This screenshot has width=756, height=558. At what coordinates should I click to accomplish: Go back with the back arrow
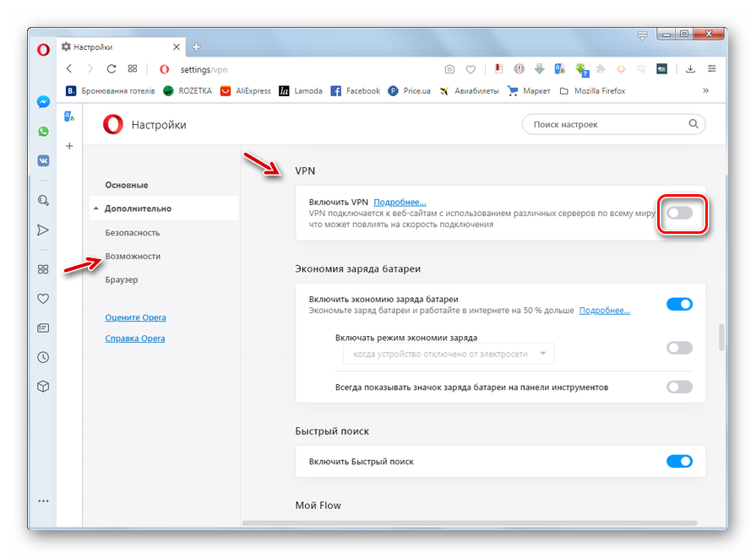click(69, 69)
